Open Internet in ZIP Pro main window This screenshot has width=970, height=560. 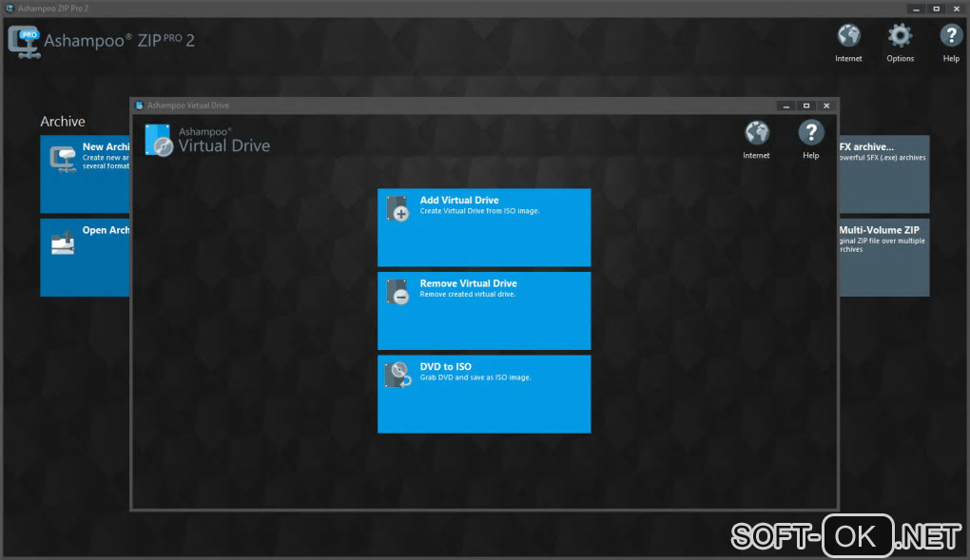(x=848, y=44)
